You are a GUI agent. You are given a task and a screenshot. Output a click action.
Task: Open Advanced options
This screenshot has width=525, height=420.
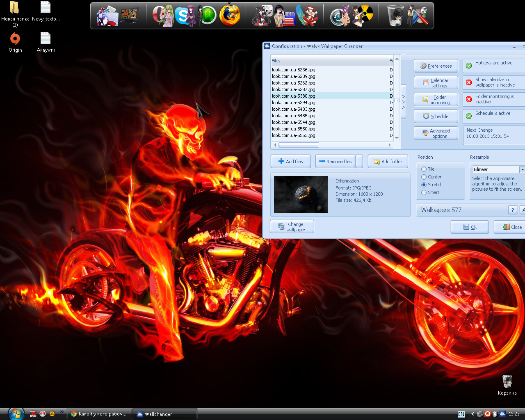point(436,133)
